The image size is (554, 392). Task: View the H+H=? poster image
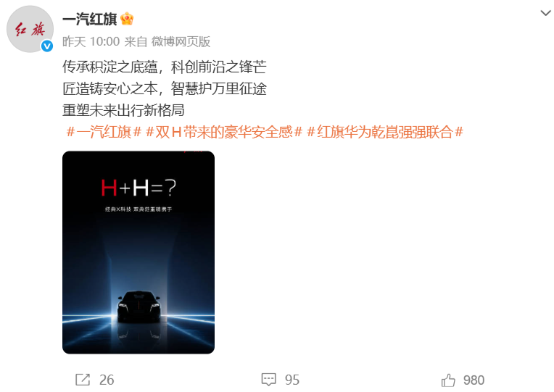pos(138,252)
